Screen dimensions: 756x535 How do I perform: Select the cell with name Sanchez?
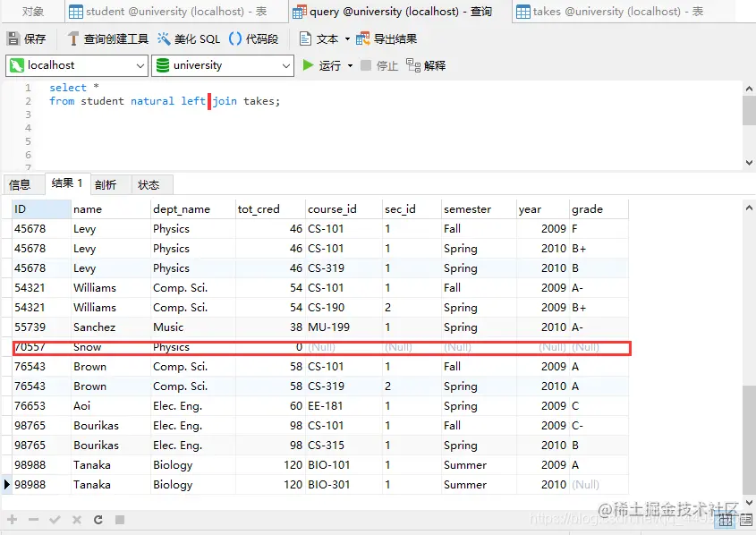coord(110,327)
